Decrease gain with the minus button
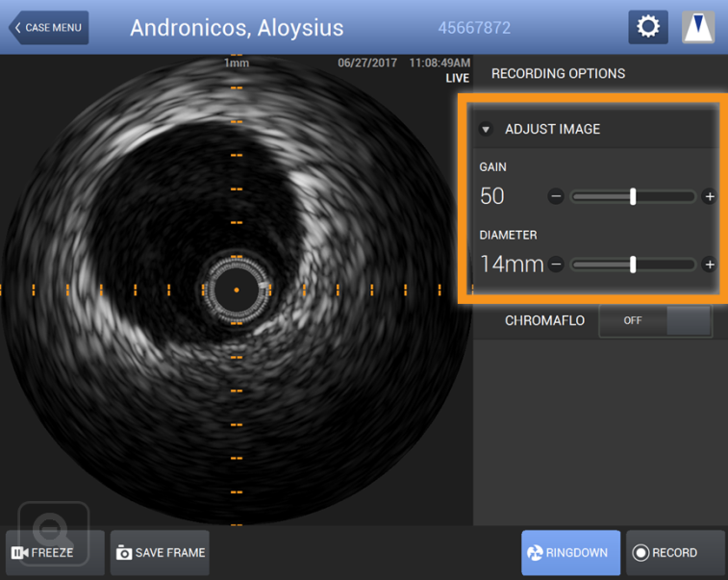 pyautogui.click(x=556, y=196)
